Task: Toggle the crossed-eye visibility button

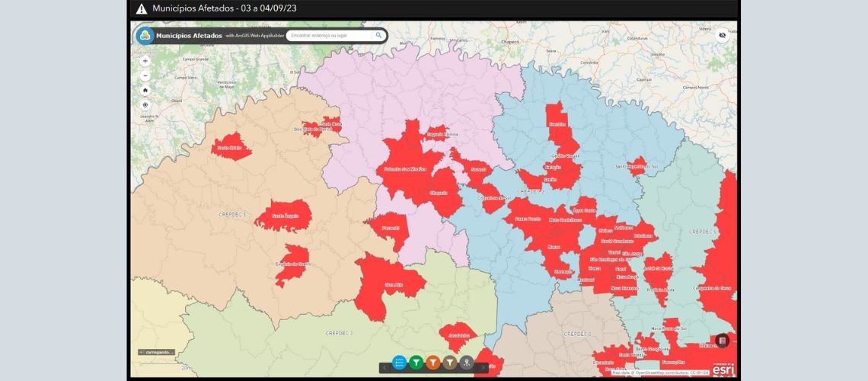Action: (x=723, y=35)
